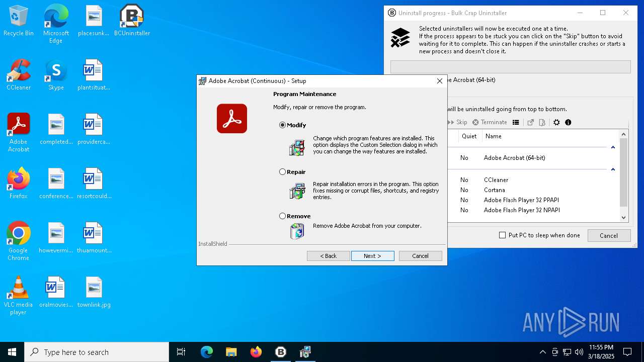Select Adobe Acrobat (64-bit) list row
This screenshot has width=644, height=362.
coord(532,158)
